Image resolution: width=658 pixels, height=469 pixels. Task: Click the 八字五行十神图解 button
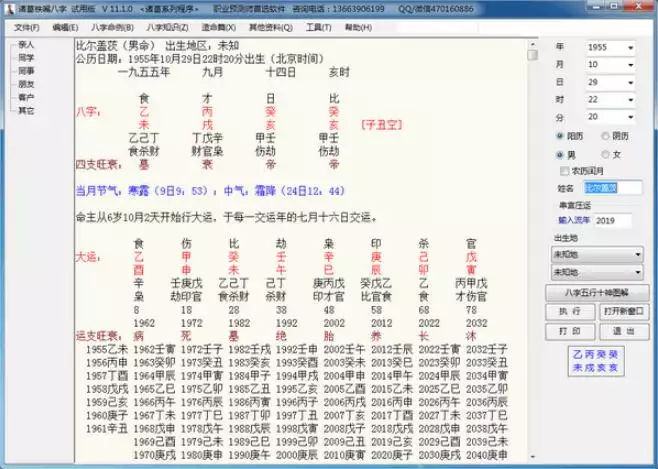coord(597,292)
